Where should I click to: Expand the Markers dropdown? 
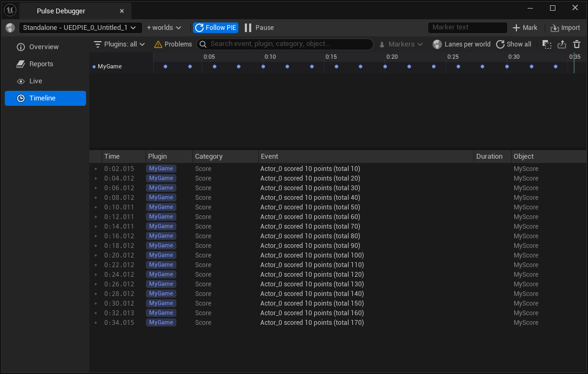point(401,44)
